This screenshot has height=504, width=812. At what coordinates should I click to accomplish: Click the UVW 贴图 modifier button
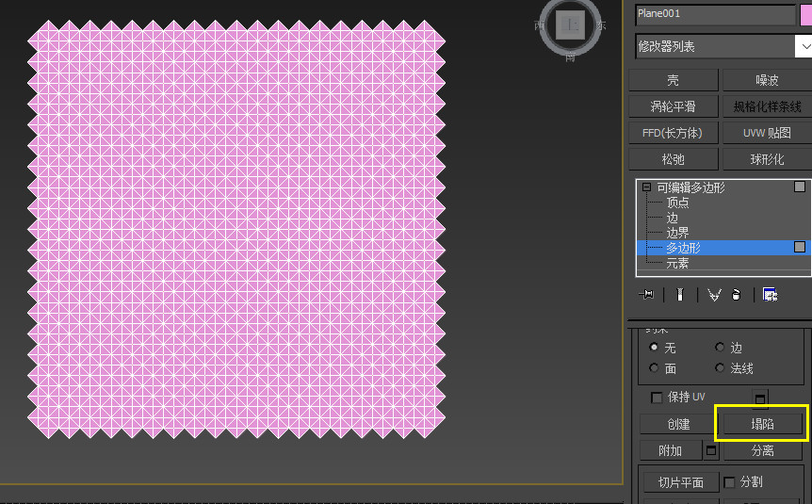[767, 133]
